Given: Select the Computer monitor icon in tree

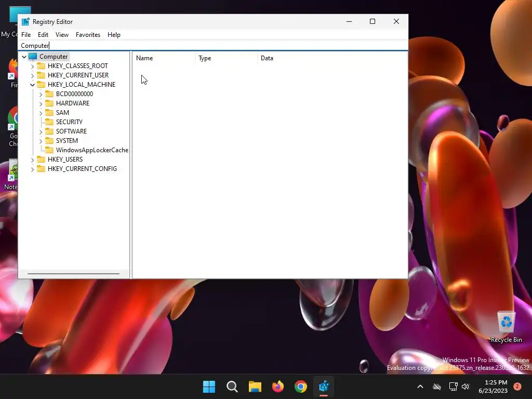Looking at the screenshot, I should pos(33,56).
